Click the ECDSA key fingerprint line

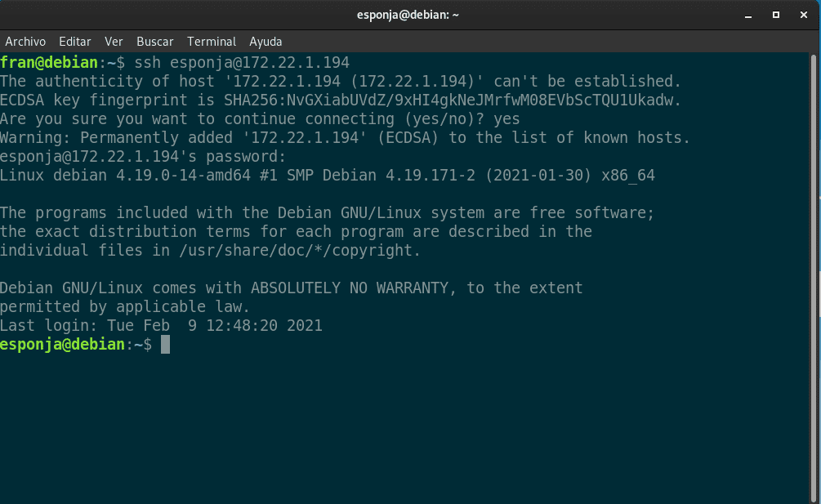341,100
